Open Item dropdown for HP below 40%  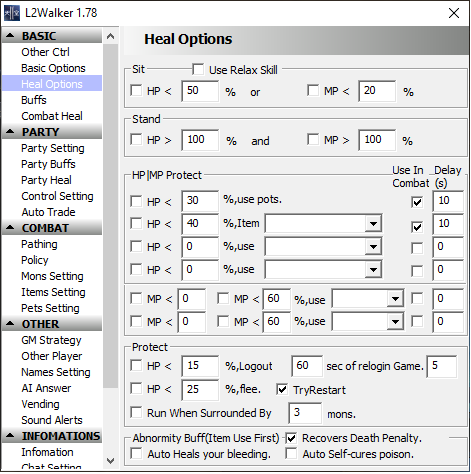coord(373,224)
